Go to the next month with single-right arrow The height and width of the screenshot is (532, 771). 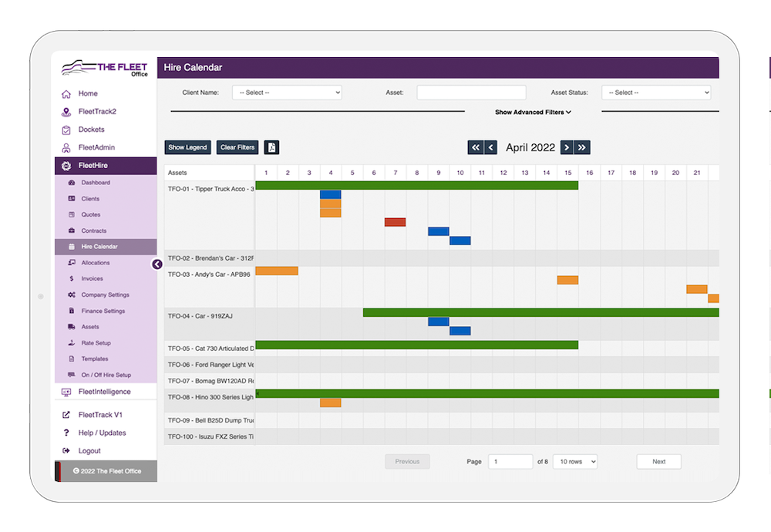coord(567,147)
